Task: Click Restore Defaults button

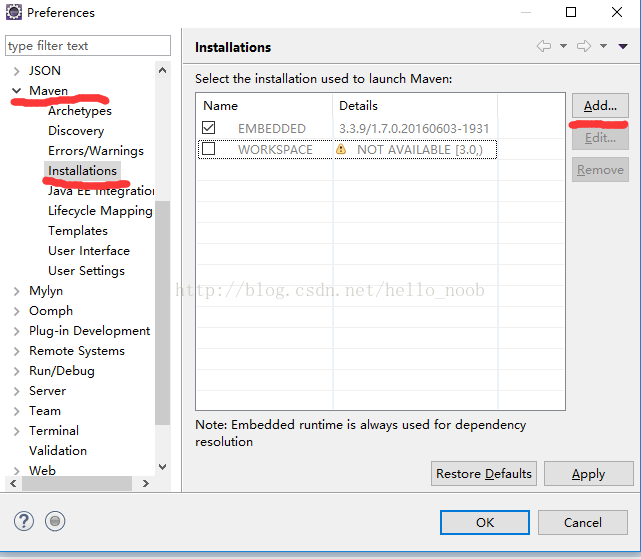Action: (x=484, y=474)
